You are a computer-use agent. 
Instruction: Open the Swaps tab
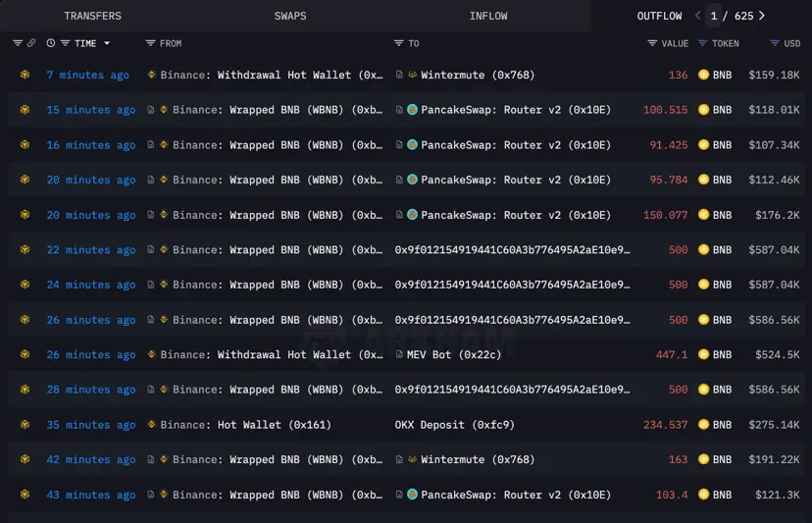[290, 16]
